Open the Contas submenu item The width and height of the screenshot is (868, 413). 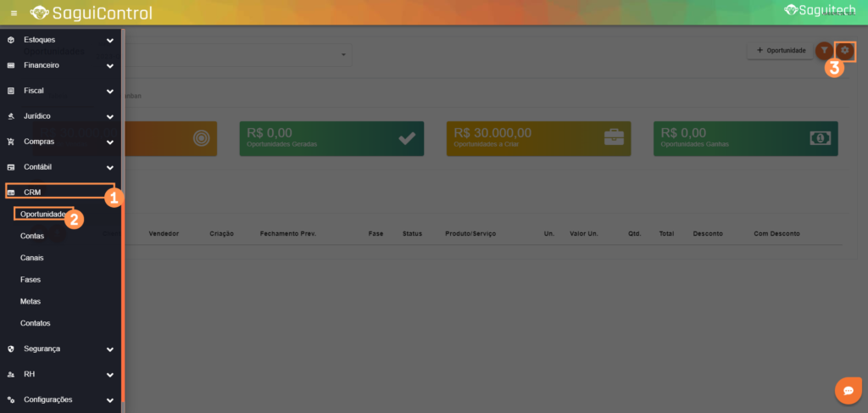(x=32, y=236)
